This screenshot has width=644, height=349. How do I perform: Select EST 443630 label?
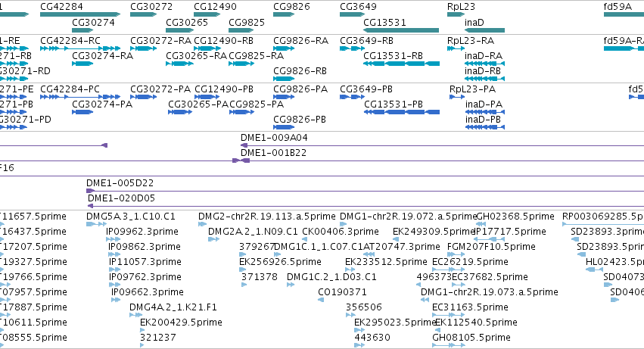pos(372,338)
